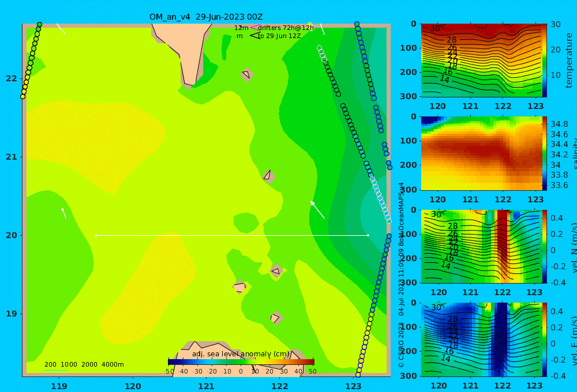Click the 'to 29 Jun 12Z' legend text
Viewport: 577px width, 392px height.
click(279, 36)
